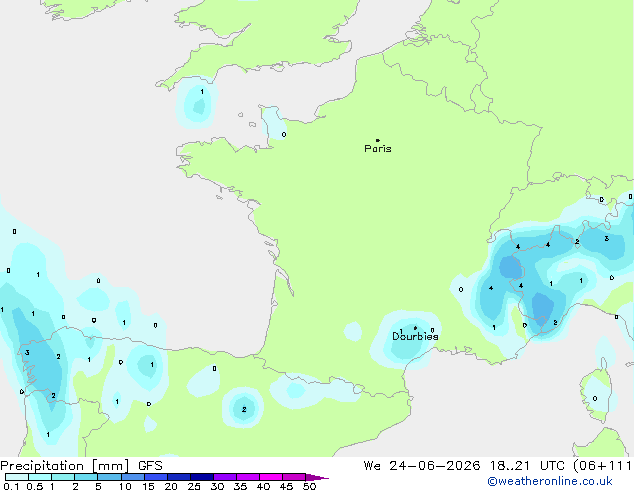Select the 2–5 mm legend color swatch

pos(86,477)
